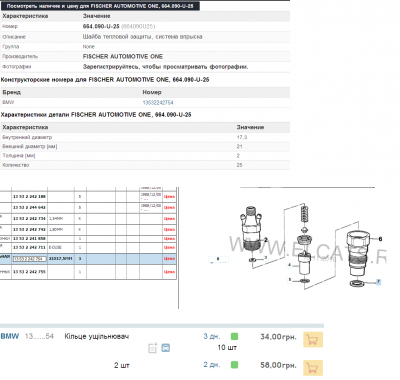Click the car applicability icon

point(166,348)
